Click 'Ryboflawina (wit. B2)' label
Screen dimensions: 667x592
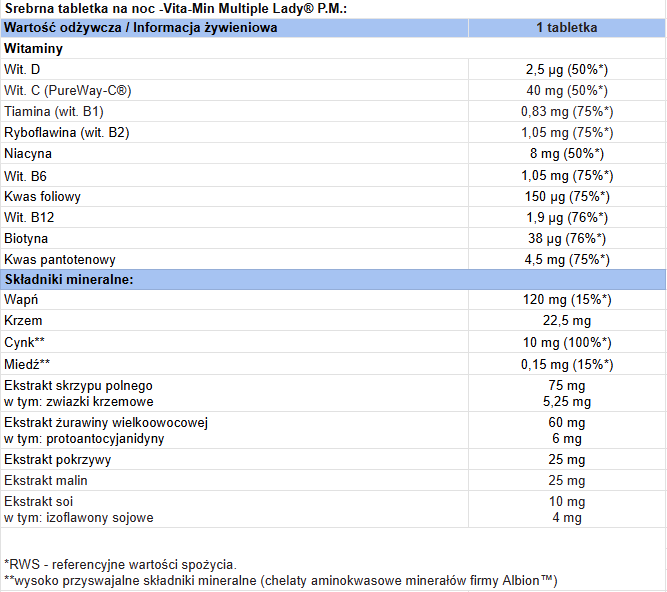coord(66,133)
